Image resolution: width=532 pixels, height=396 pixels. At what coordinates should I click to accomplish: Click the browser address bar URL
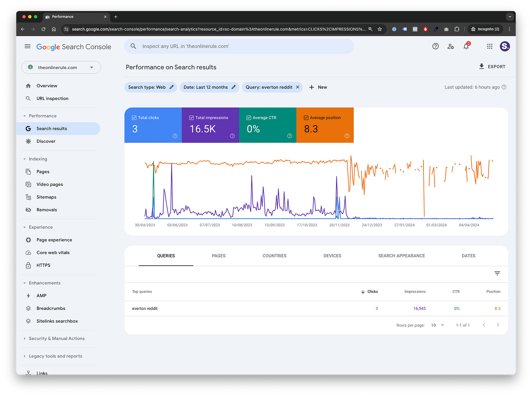pos(218,29)
